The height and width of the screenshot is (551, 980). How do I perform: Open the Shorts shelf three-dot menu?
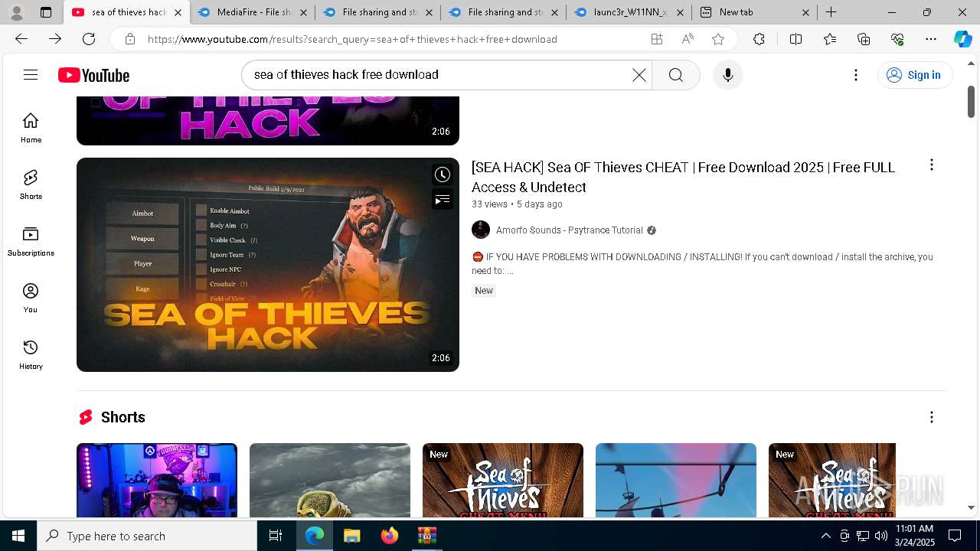coord(931,417)
